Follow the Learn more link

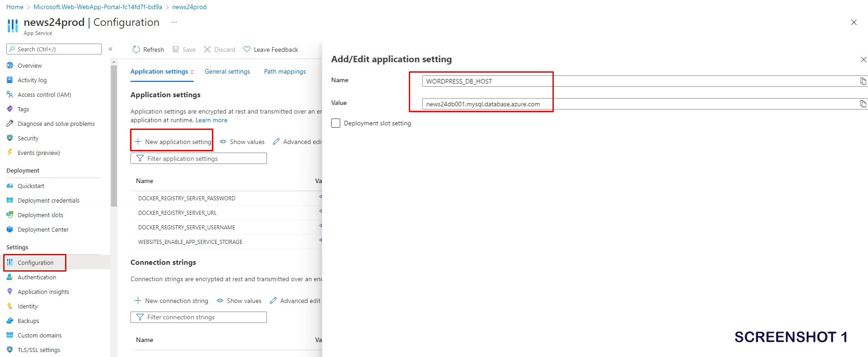(211, 120)
